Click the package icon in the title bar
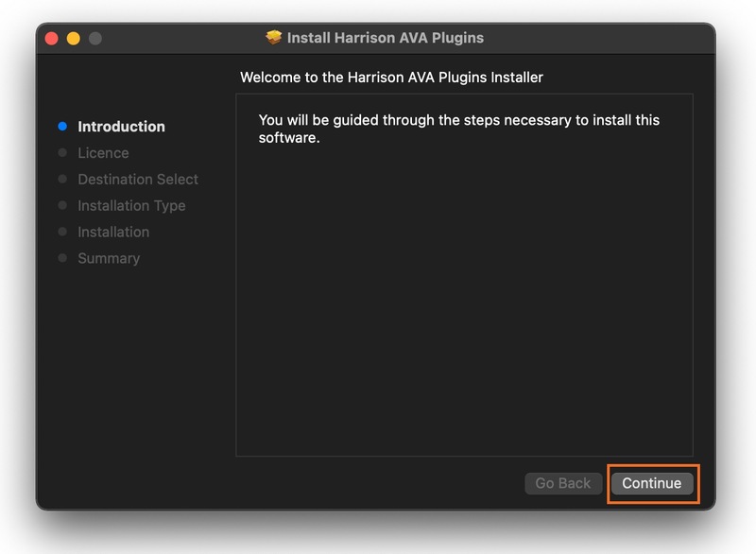The height and width of the screenshot is (554, 756). [x=274, y=38]
